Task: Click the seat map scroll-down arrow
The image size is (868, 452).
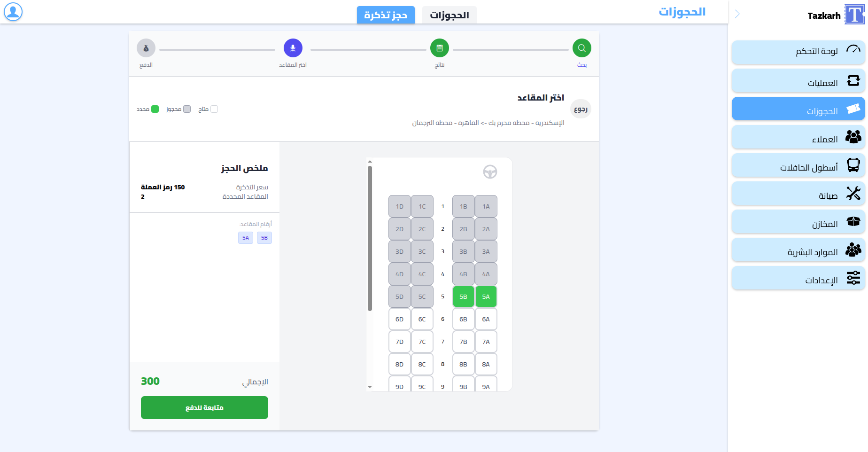Action: 370,387
